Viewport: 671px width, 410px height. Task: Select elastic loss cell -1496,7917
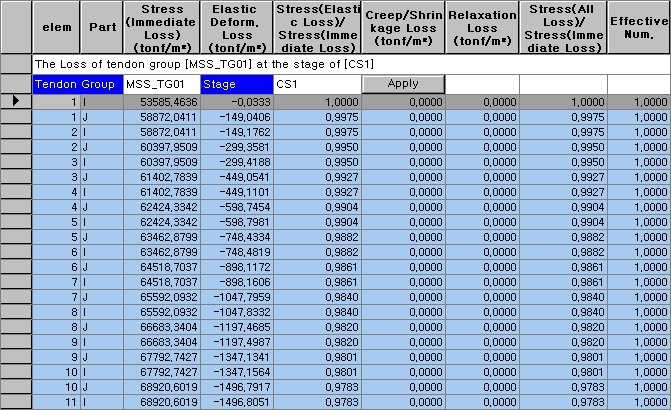237,387
